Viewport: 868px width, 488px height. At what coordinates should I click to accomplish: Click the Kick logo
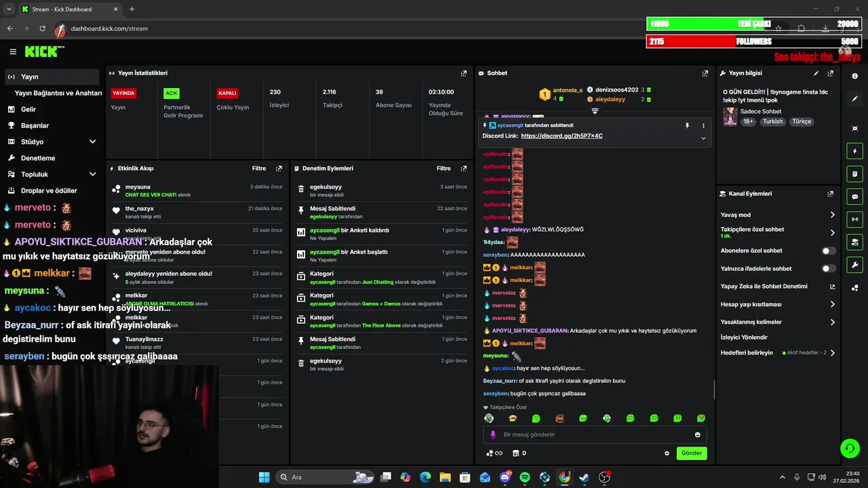44,52
